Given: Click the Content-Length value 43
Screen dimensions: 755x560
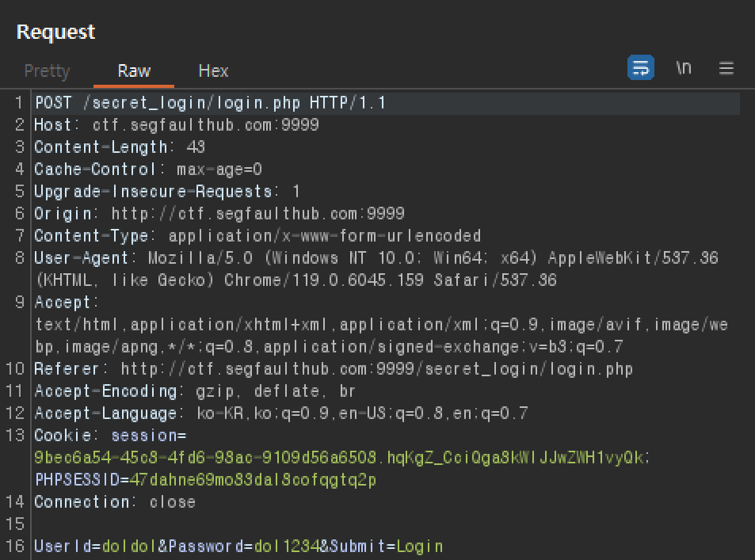Looking at the screenshot, I should [196, 147].
